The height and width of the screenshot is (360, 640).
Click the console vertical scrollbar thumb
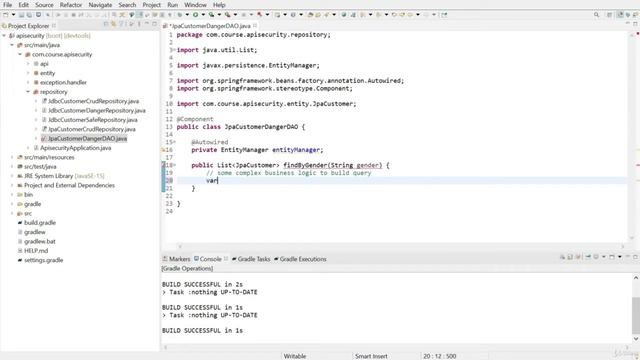(636, 315)
